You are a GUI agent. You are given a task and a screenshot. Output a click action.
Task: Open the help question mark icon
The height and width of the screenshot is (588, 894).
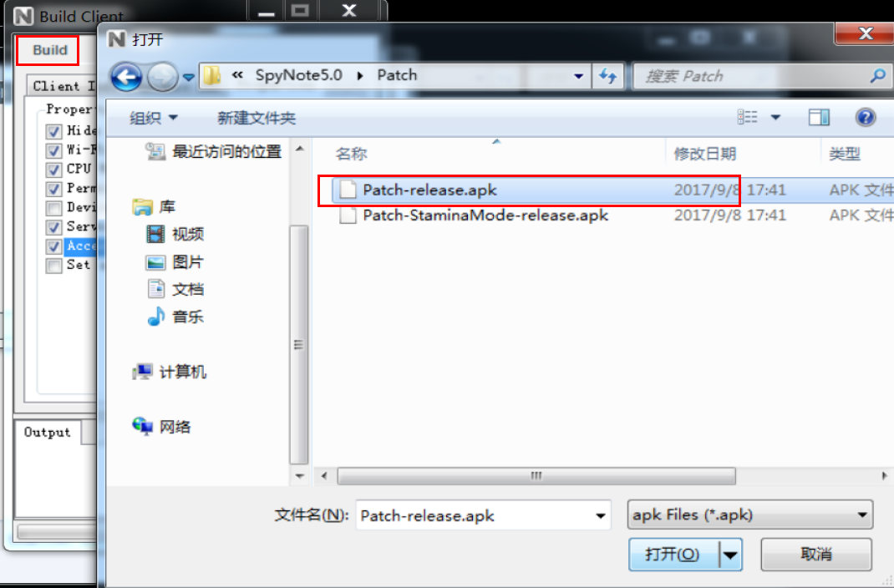pos(865,118)
